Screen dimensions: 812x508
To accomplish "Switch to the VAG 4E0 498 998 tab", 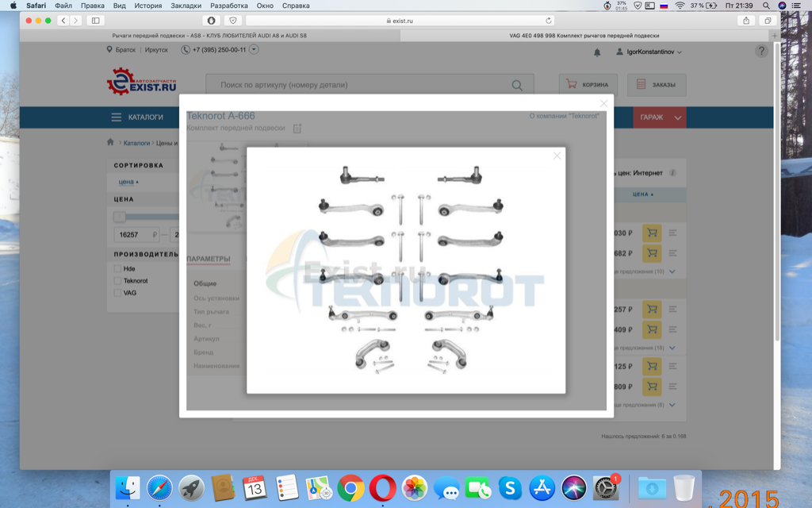I will (x=584, y=36).
